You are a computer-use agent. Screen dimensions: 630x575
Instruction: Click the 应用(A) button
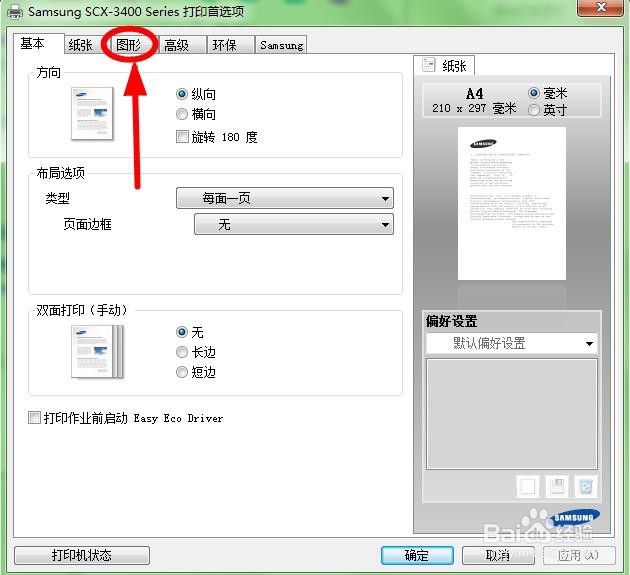[x=579, y=555]
